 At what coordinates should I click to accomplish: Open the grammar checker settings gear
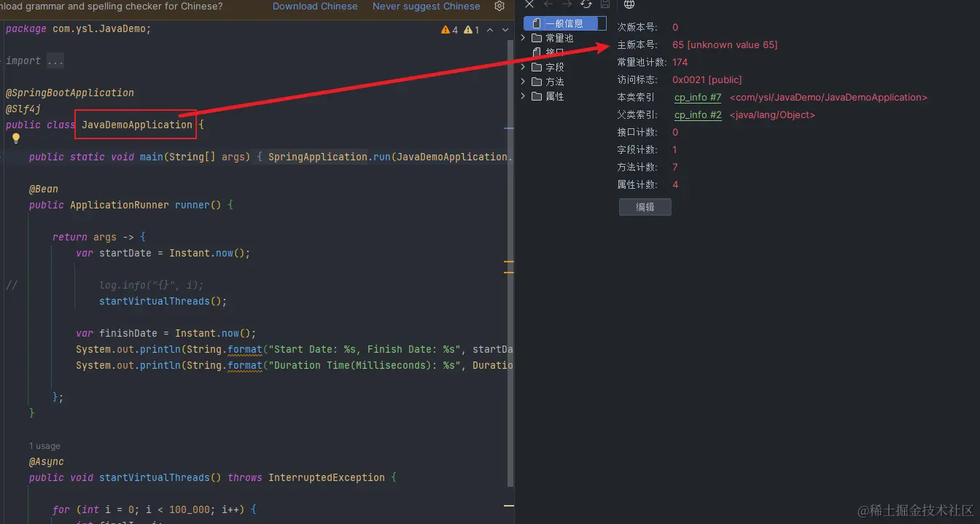click(x=499, y=6)
